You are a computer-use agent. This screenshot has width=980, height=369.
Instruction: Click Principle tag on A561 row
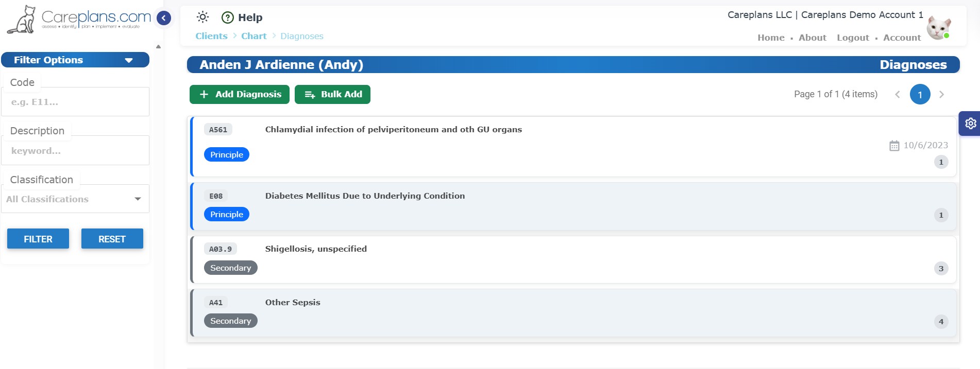click(x=227, y=154)
